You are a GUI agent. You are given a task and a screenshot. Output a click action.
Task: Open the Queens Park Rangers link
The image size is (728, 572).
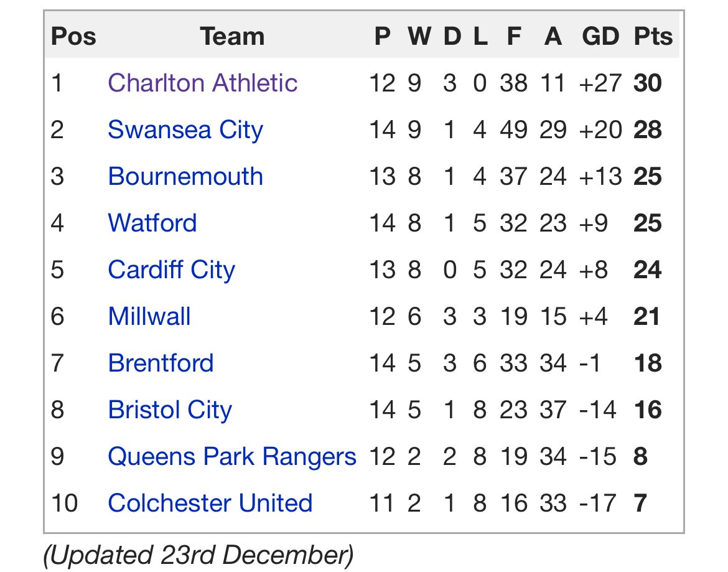[231, 457]
